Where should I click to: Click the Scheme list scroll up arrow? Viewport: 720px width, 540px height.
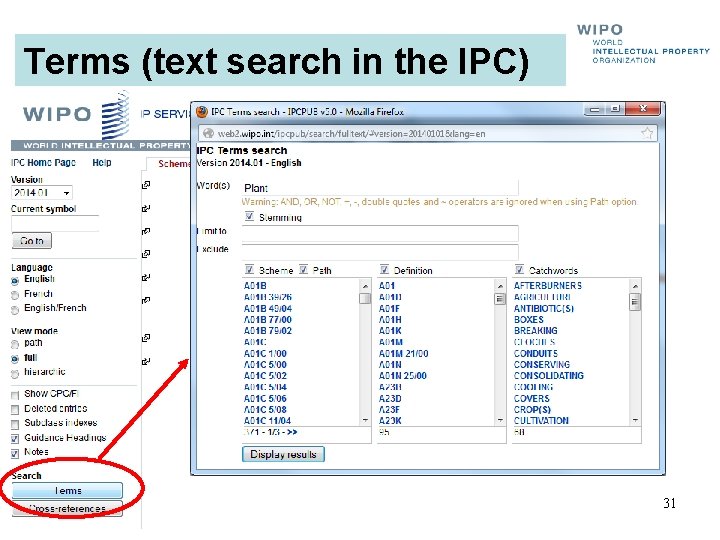(365, 286)
